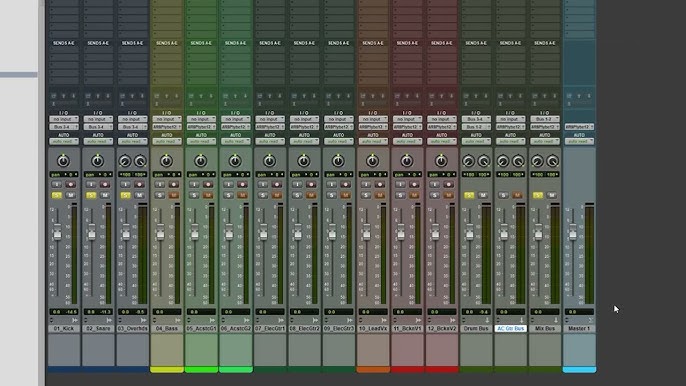The width and height of the screenshot is (686, 386).
Task: Mute the 03_Overhds track
Action: tap(139, 195)
